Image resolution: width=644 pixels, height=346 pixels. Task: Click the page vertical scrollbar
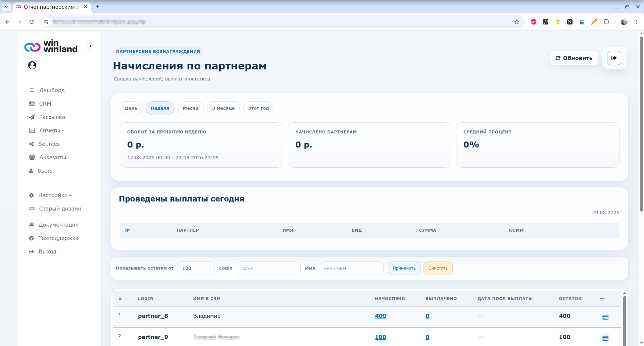click(641, 124)
